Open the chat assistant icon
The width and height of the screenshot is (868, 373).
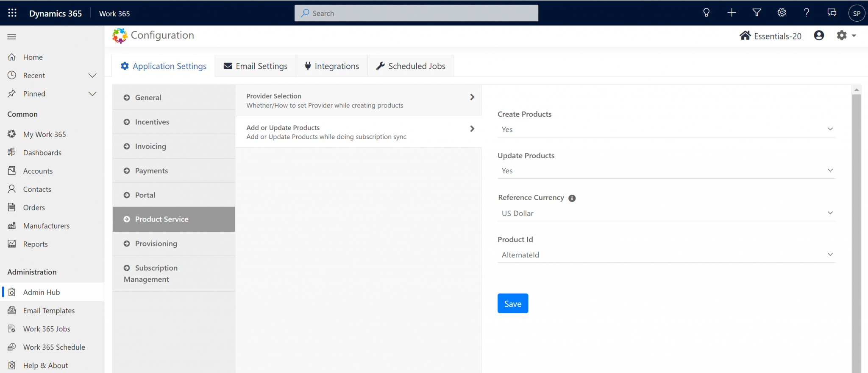click(832, 13)
